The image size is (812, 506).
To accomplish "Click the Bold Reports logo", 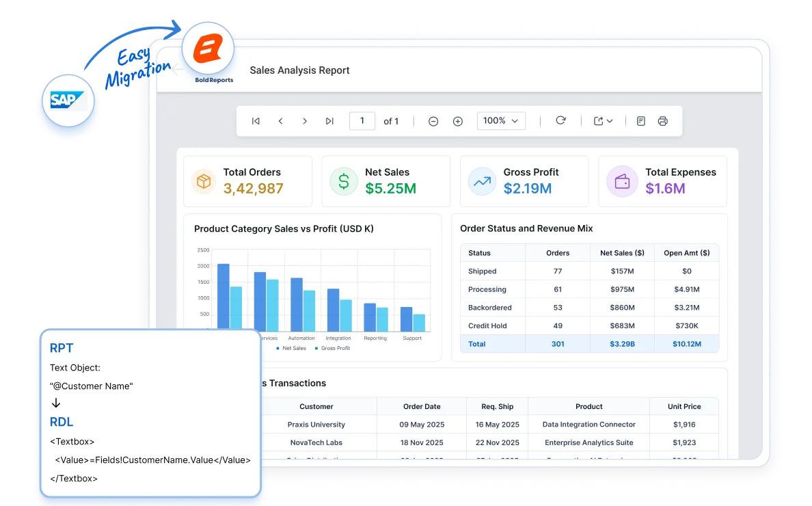I will point(208,49).
